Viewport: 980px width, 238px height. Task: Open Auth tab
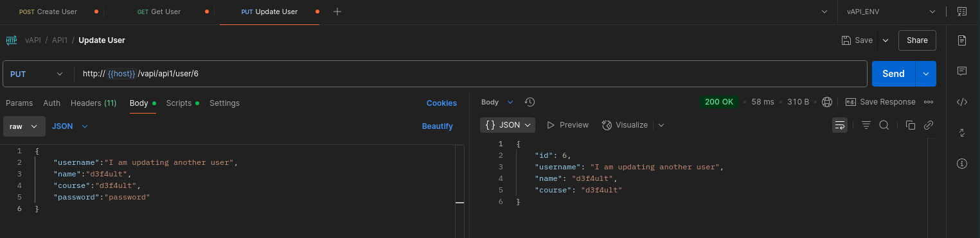[x=52, y=103]
